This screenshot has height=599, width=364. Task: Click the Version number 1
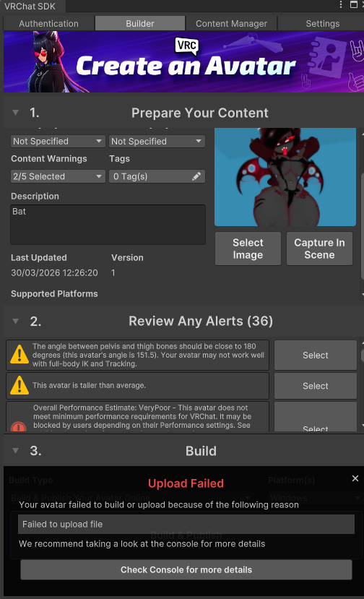[113, 272]
